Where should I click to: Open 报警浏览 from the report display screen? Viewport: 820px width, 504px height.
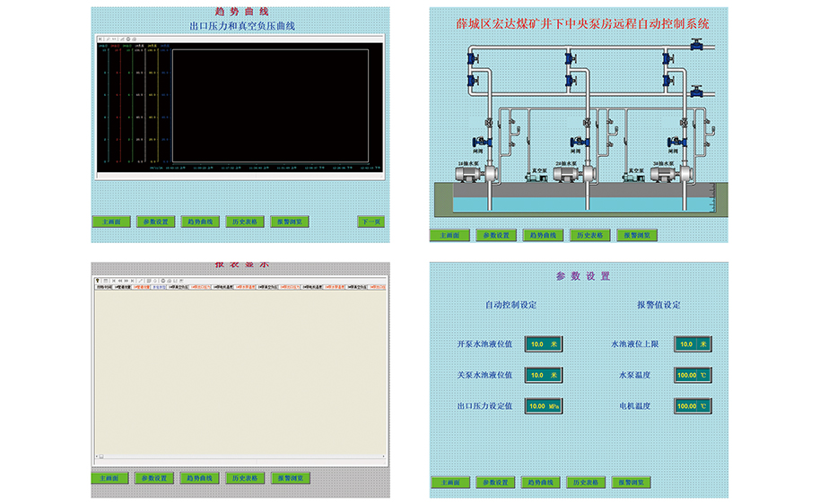pyautogui.click(x=291, y=478)
